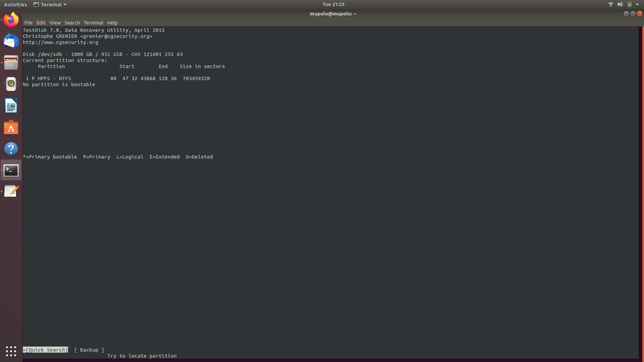Show the Applications grid

[11, 351]
